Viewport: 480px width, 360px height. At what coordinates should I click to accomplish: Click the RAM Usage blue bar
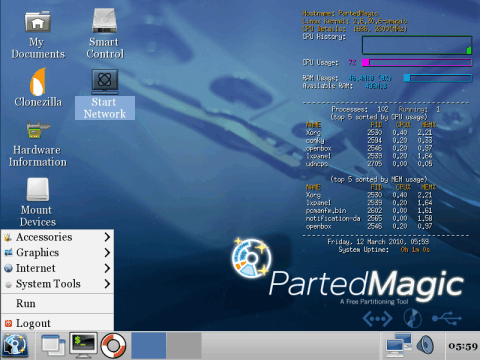click(x=438, y=78)
